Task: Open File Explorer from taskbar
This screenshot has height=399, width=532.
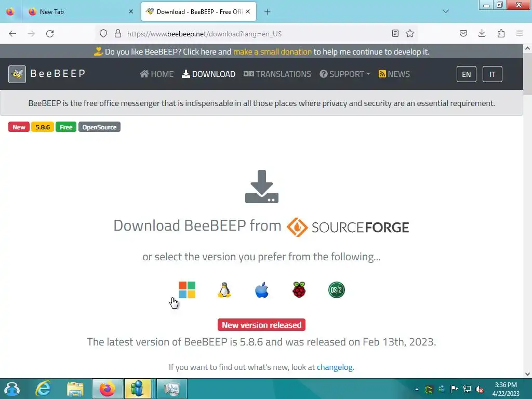Action: pyautogui.click(x=75, y=389)
